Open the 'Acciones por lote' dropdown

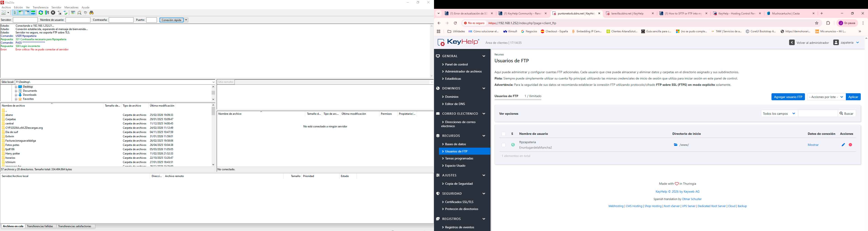coord(826,97)
